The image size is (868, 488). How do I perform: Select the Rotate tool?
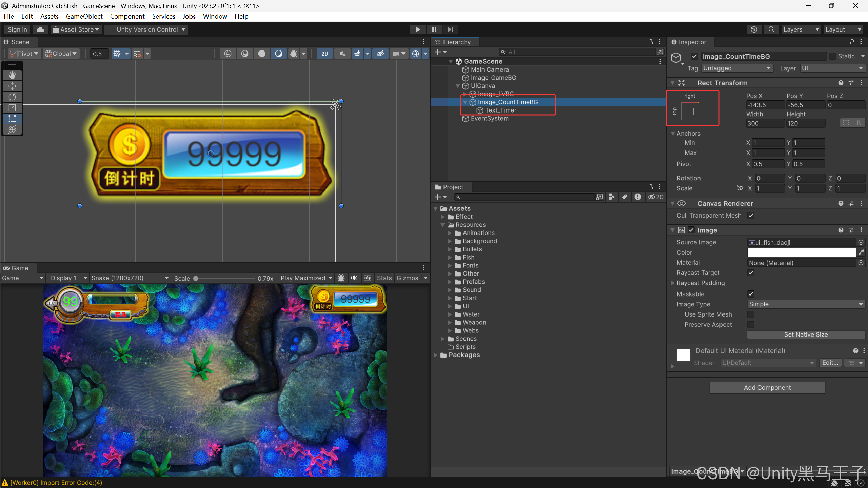tap(12, 97)
